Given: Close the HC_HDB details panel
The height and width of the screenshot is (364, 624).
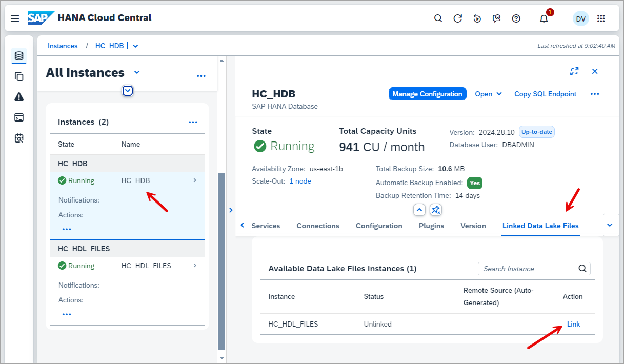Looking at the screenshot, I should tap(595, 71).
